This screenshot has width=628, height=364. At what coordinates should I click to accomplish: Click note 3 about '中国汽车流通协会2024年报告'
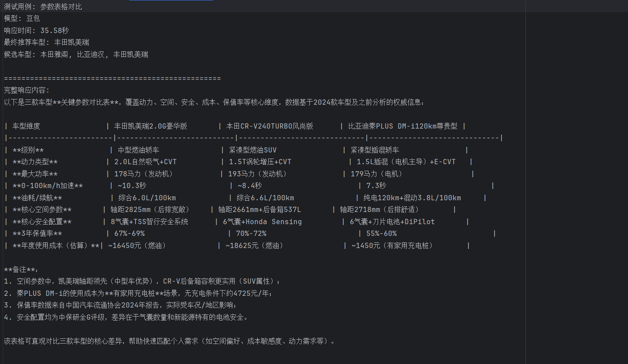point(120,305)
